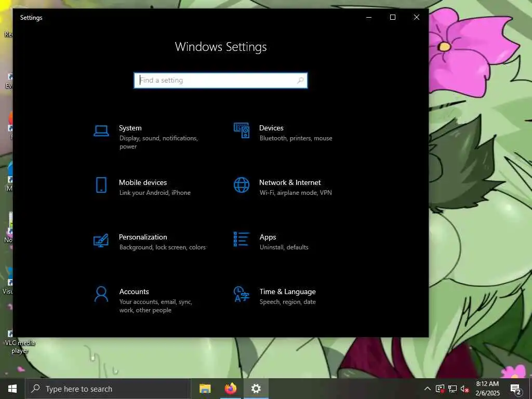This screenshot has width=532, height=399.
Task: Click the Settings gear taskbar button
Action: 256,389
